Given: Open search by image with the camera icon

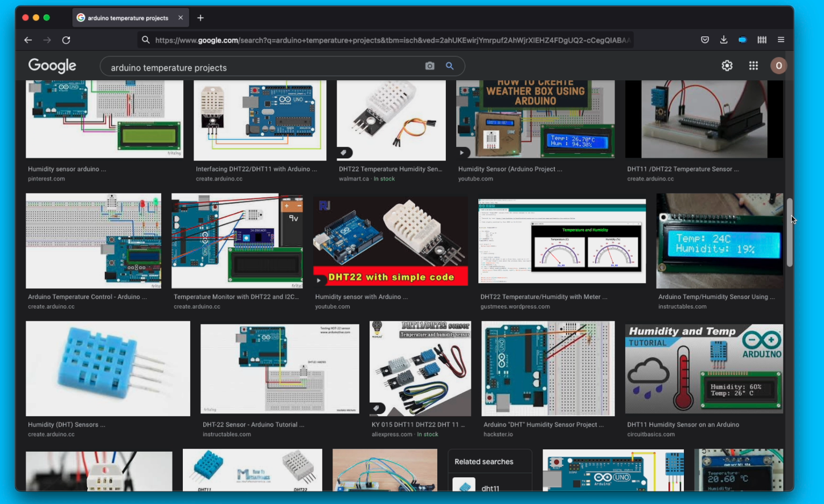Looking at the screenshot, I should click(429, 66).
